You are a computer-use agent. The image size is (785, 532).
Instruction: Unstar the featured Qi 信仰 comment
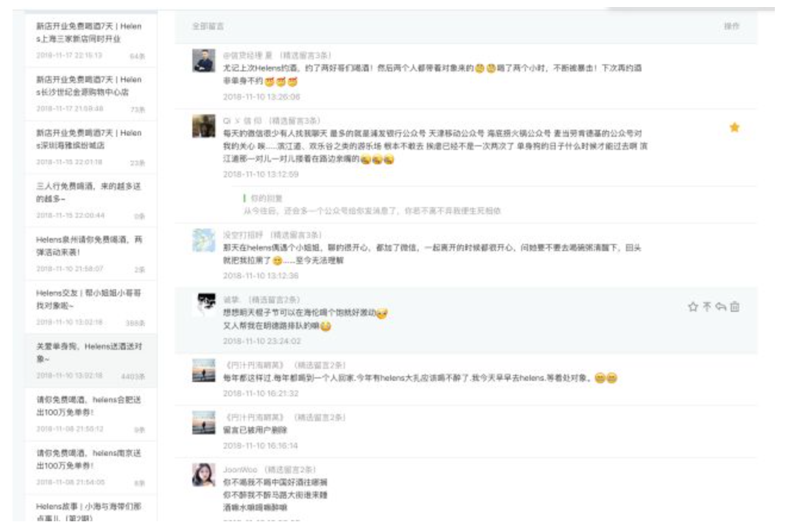734,127
